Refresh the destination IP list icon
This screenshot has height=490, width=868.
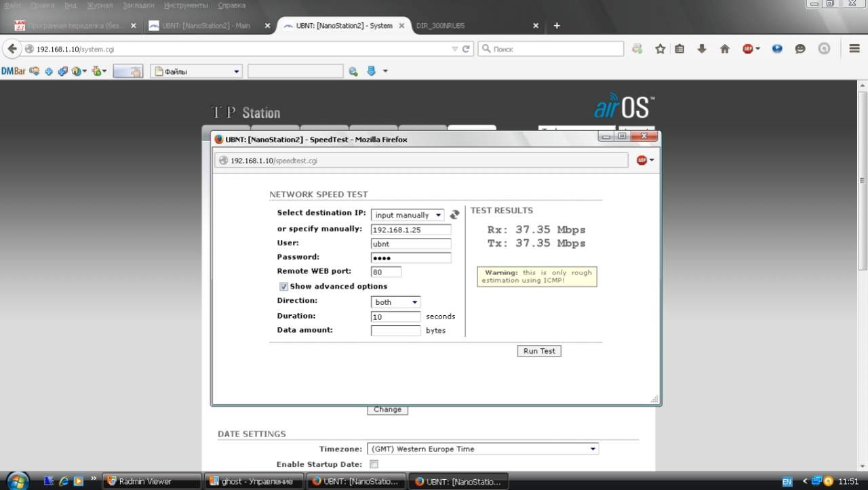[x=454, y=214]
